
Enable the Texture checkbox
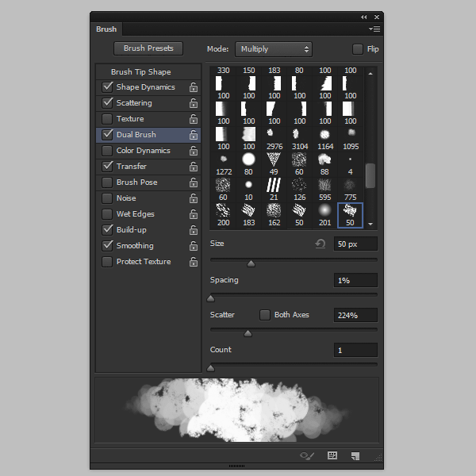point(107,119)
